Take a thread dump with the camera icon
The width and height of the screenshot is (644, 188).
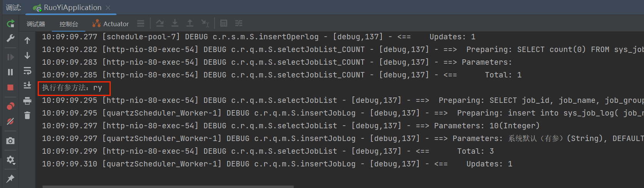coord(10,141)
